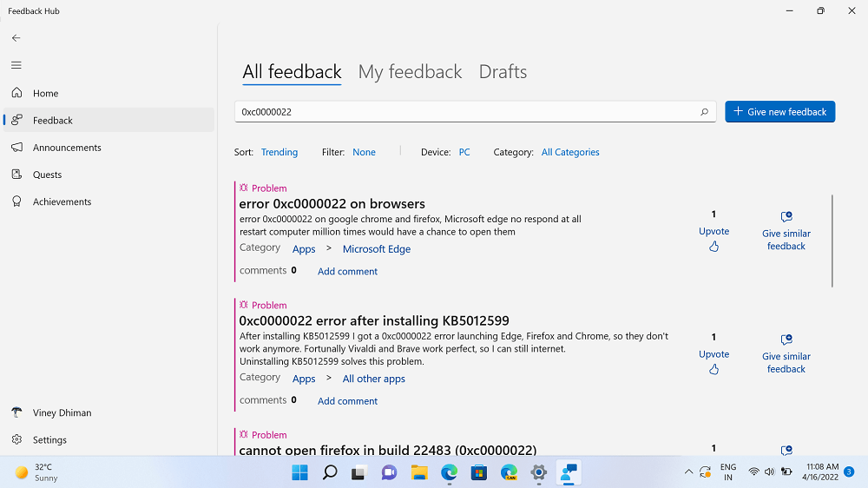
Task: Open volume speaker tray icon
Action: (x=769, y=472)
